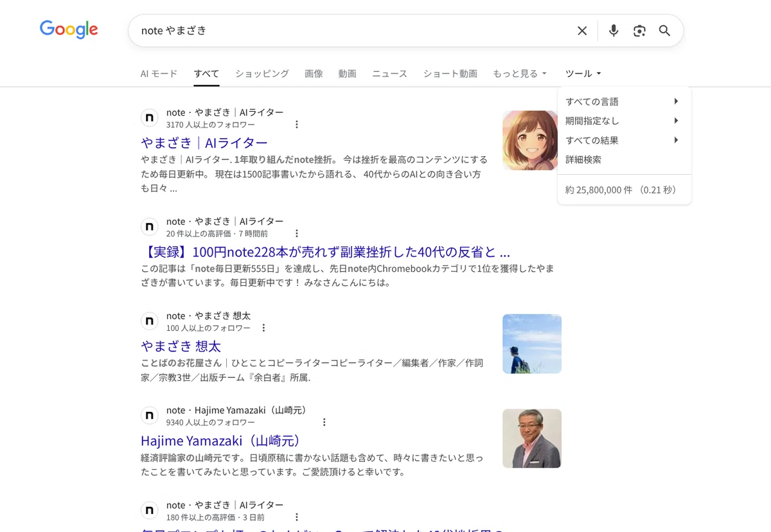Collapse the ツール dropdown
Viewport: 771px width, 532px height.
pyautogui.click(x=583, y=74)
